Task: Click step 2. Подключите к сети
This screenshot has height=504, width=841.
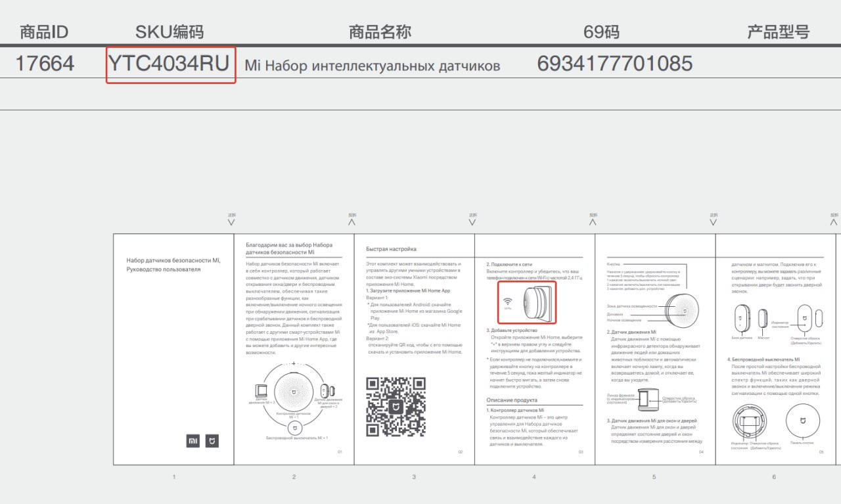Action: pyautogui.click(x=509, y=263)
